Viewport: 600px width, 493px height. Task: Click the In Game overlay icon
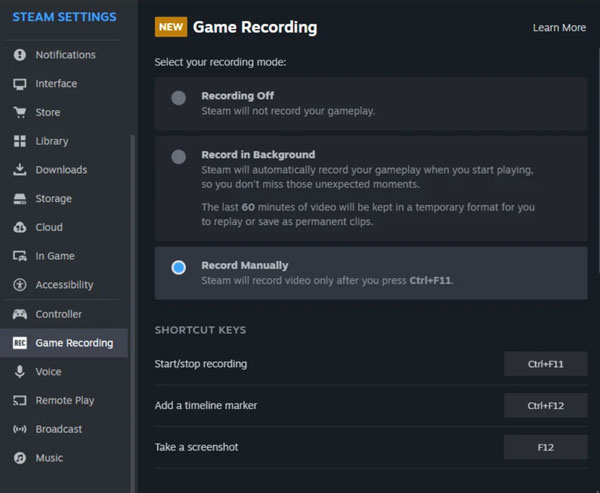click(x=20, y=256)
